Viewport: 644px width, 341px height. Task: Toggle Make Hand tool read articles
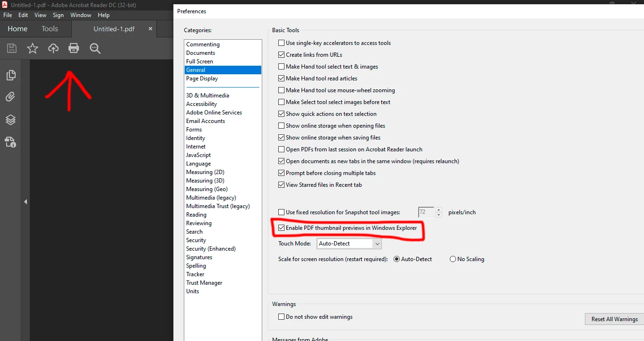(x=282, y=79)
